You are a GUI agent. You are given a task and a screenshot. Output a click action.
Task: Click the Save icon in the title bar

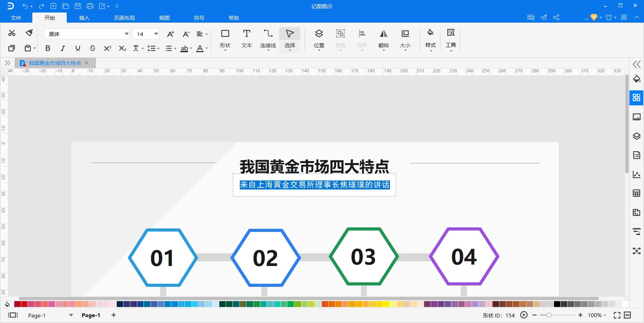coord(78,6)
